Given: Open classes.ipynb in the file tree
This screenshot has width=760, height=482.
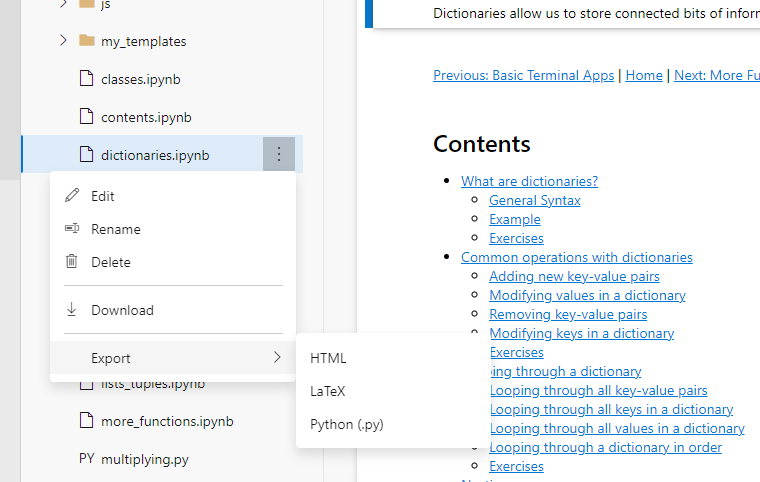Looking at the screenshot, I should coord(141,79).
